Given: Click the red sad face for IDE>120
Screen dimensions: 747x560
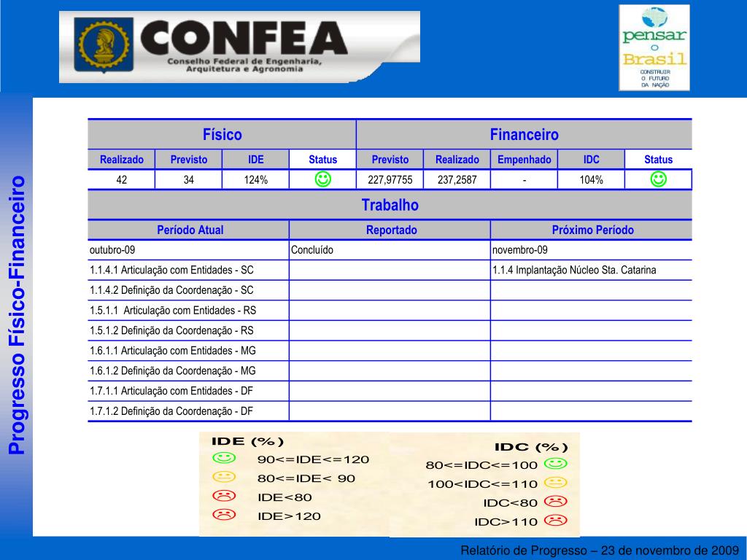Looking at the screenshot, I should pos(224,514).
